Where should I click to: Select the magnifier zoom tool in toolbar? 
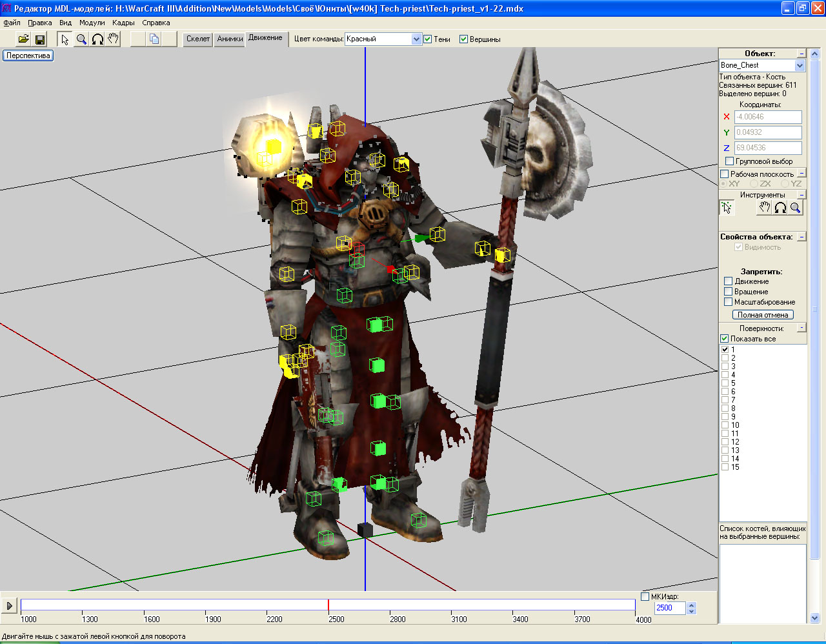point(81,39)
